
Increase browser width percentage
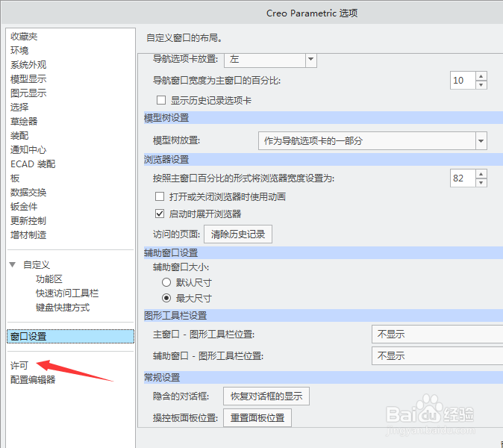481,174
